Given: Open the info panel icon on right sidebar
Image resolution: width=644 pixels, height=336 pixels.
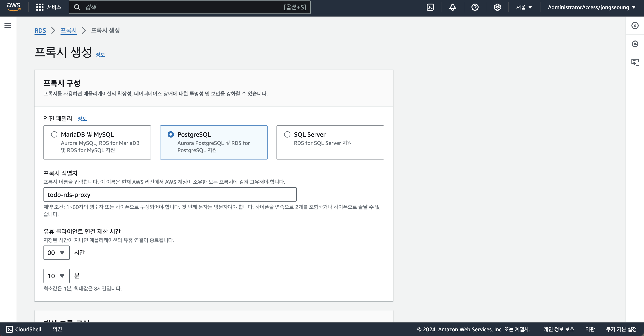Looking at the screenshot, I should [x=635, y=26].
